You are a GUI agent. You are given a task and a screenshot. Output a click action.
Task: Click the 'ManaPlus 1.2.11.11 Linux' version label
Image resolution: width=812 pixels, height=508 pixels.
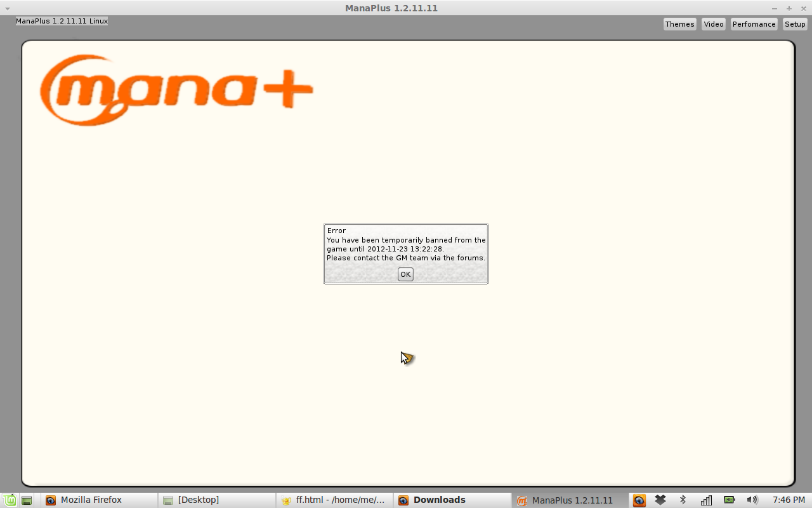click(x=62, y=21)
